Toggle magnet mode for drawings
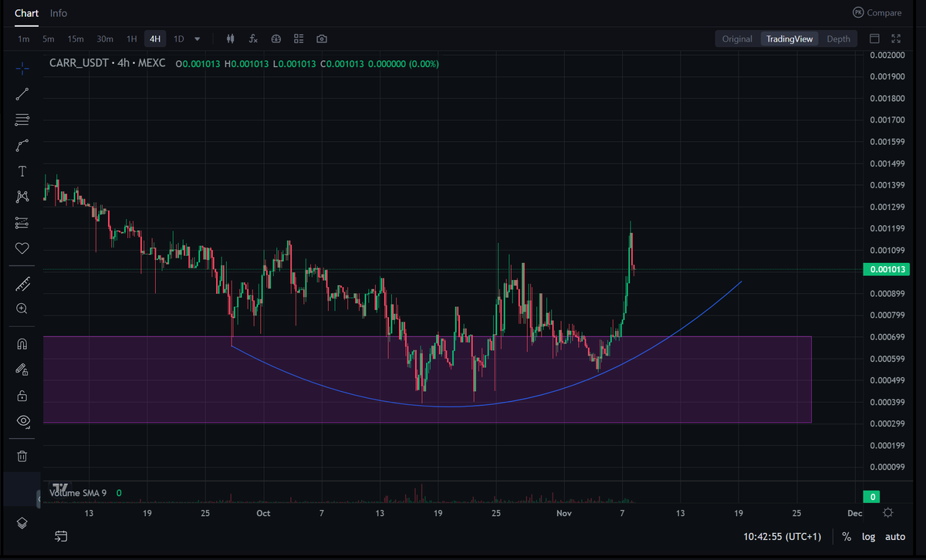Image resolution: width=926 pixels, height=560 pixels. pyautogui.click(x=22, y=344)
